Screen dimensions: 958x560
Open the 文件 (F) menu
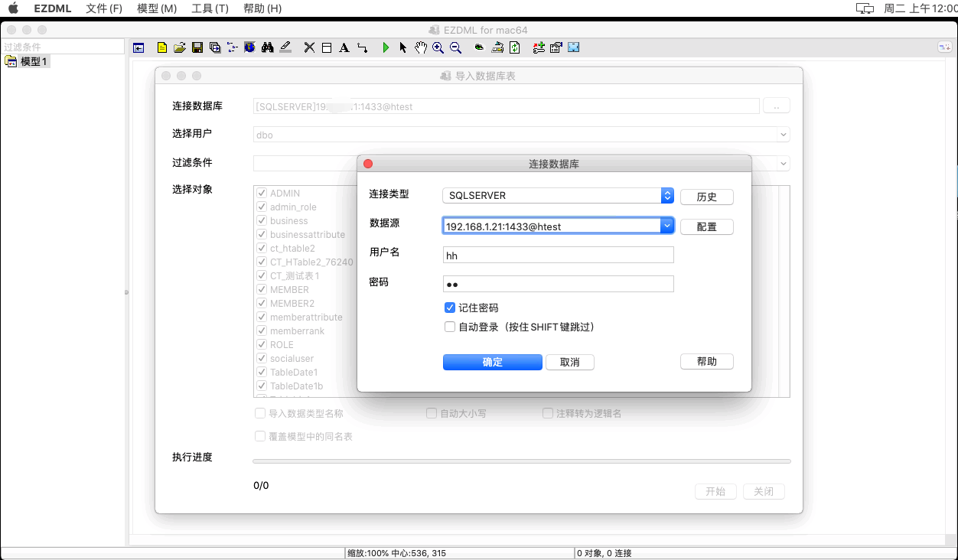[104, 8]
